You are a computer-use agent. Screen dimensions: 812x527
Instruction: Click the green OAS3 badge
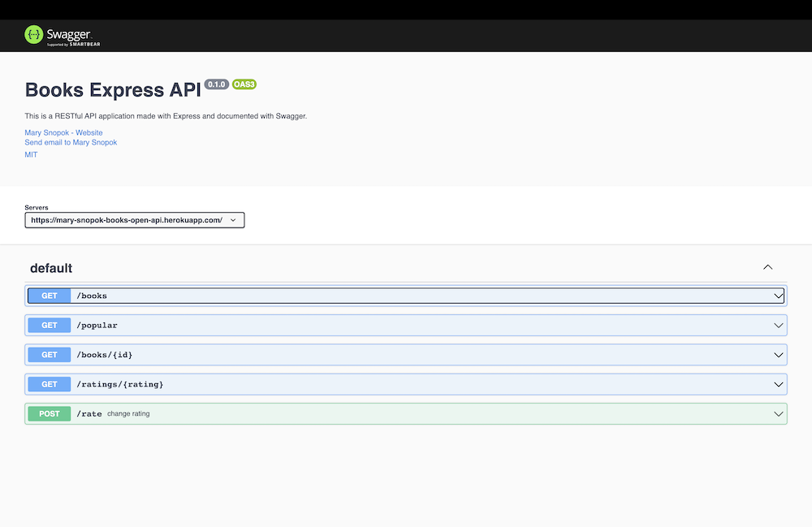coord(244,84)
